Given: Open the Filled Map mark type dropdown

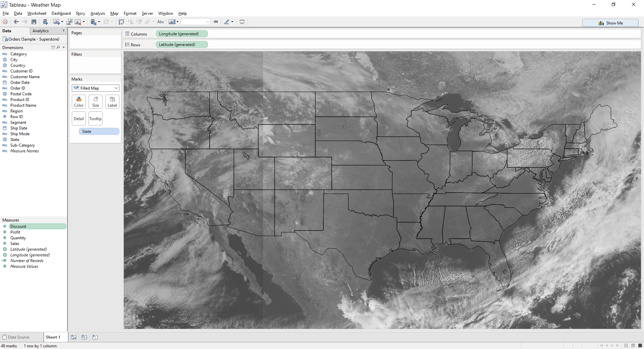Looking at the screenshot, I should 115,88.
